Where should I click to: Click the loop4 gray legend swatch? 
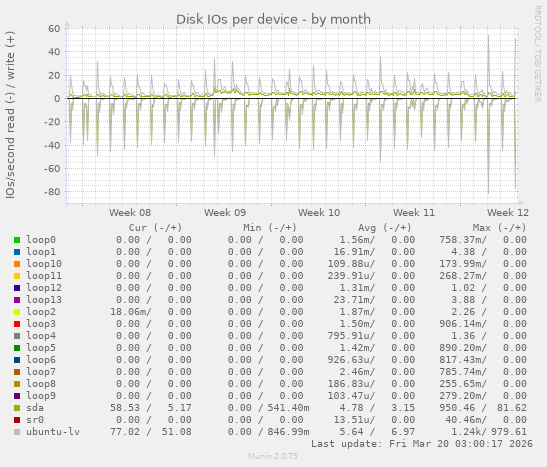[17, 336]
